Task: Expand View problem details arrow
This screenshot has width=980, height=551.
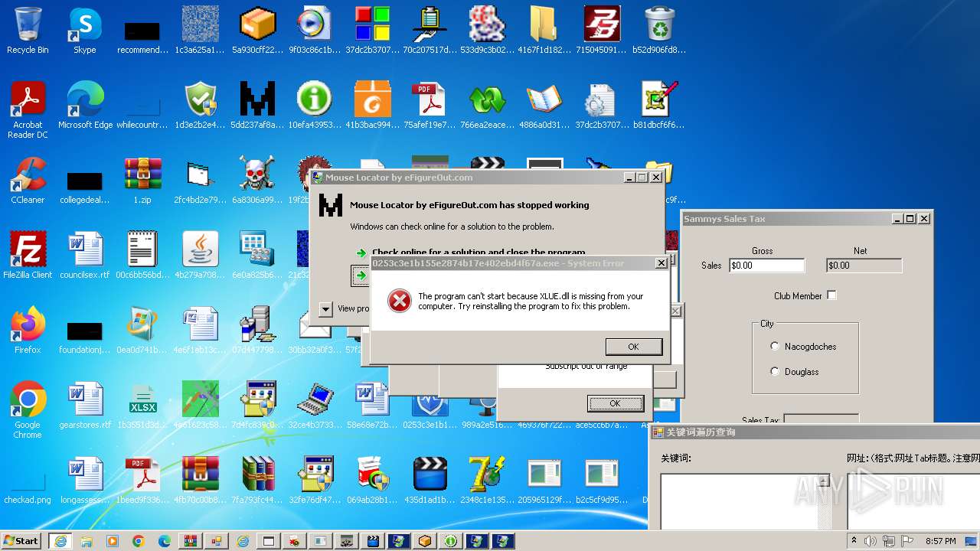Action: 325,309
